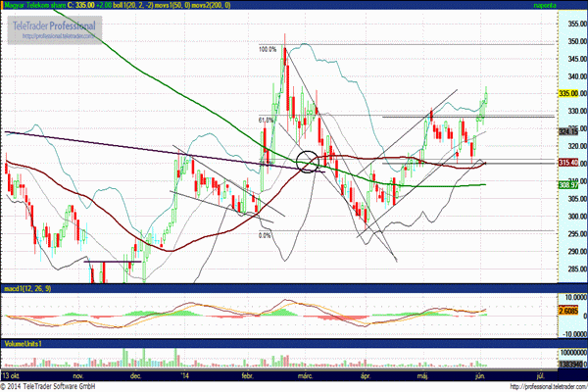Click the gray 324.15 price tag

point(568,131)
